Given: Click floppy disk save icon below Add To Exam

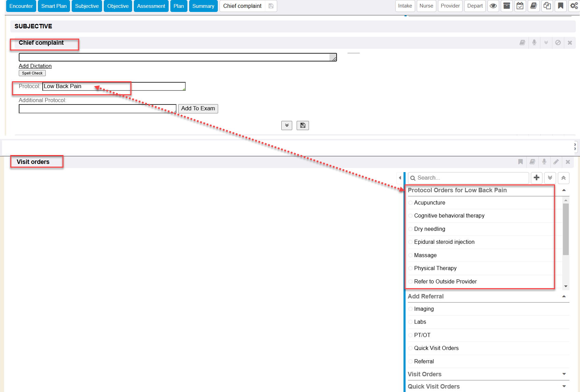Looking at the screenshot, I should pyautogui.click(x=302, y=126).
